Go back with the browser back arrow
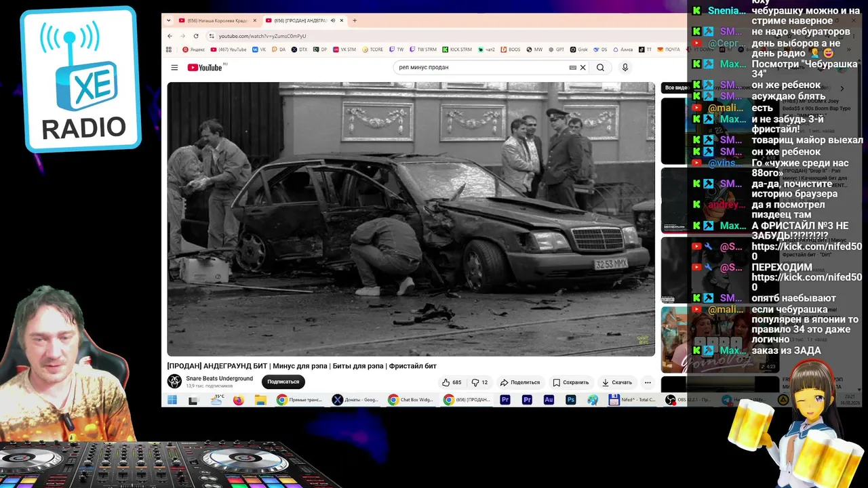Image resolution: width=868 pixels, height=488 pixels. pos(170,36)
